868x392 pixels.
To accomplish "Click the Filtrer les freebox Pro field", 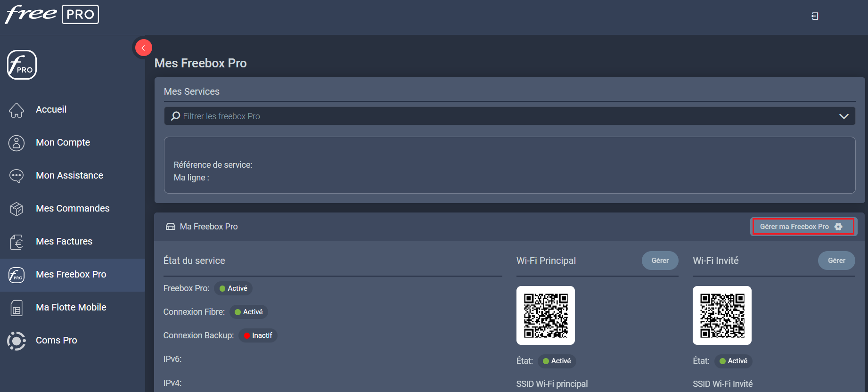I will click(x=509, y=116).
